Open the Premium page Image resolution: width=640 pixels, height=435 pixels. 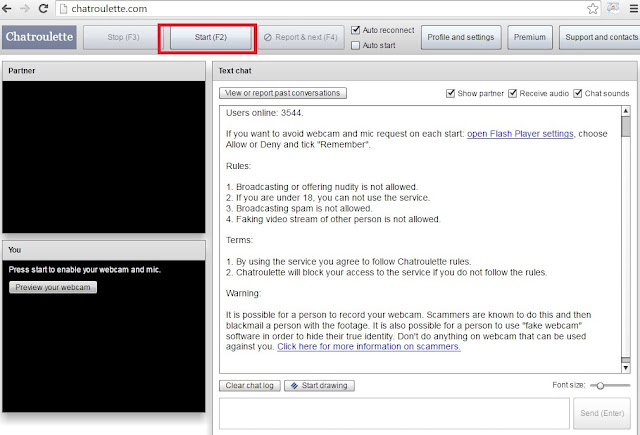coord(530,37)
